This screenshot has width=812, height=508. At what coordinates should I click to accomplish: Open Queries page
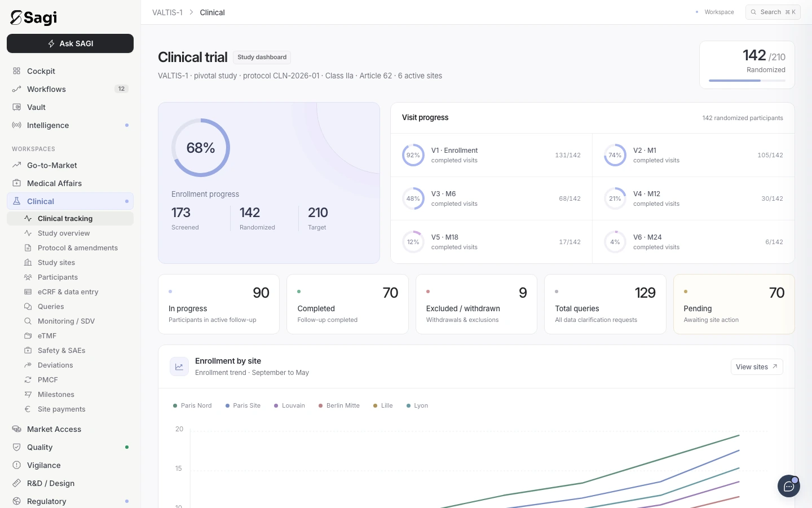[x=70, y=306]
